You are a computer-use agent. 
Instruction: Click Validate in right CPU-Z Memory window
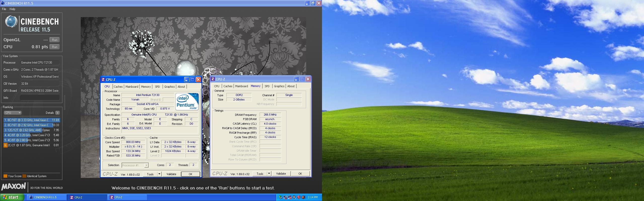click(x=281, y=173)
